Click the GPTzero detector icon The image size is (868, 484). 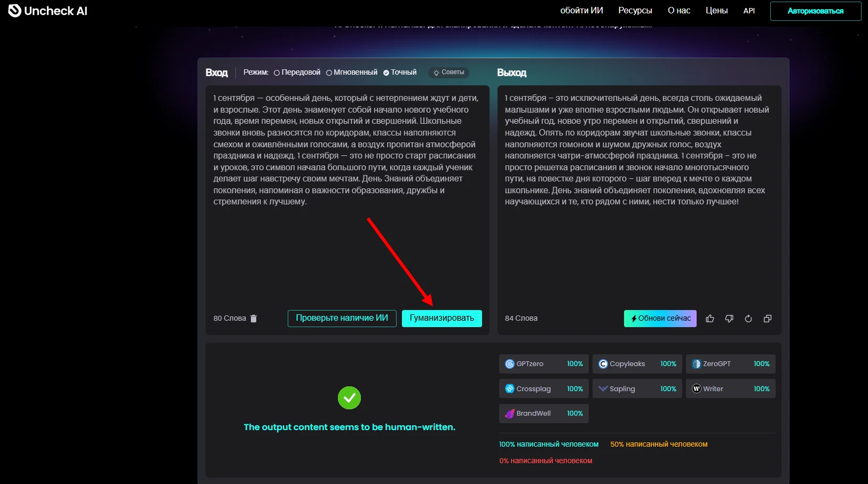(510, 364)
